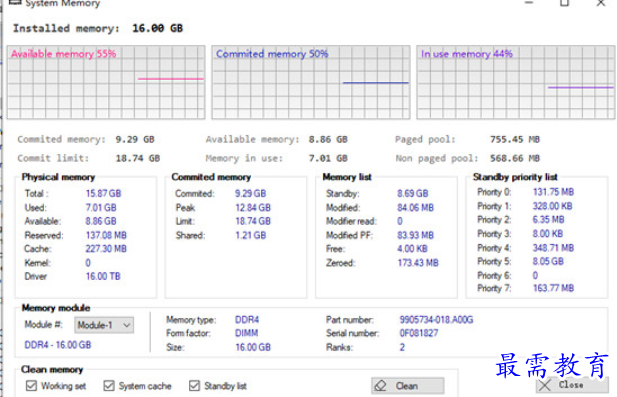This screenshot has height=397, width=617.
Task: Click Serial number 0F081827
Action: coord(419,333)
